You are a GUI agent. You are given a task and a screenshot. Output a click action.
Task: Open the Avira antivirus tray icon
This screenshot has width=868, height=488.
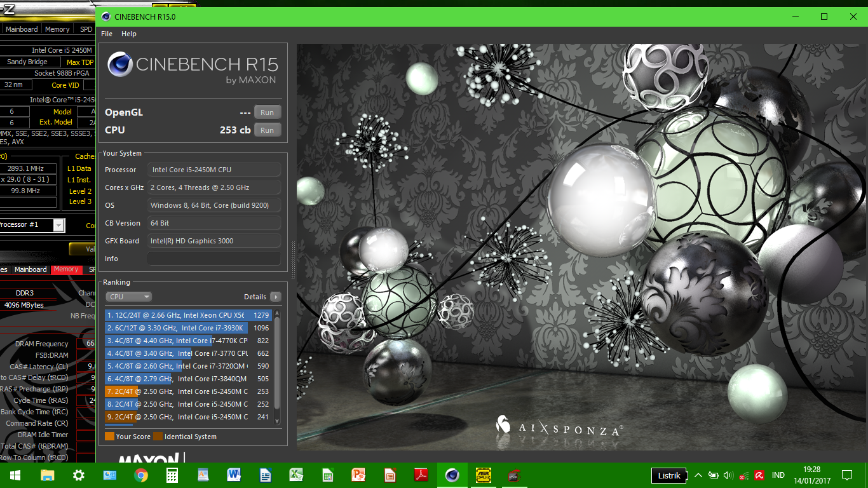pyautogui.click(x=759, y=475)
